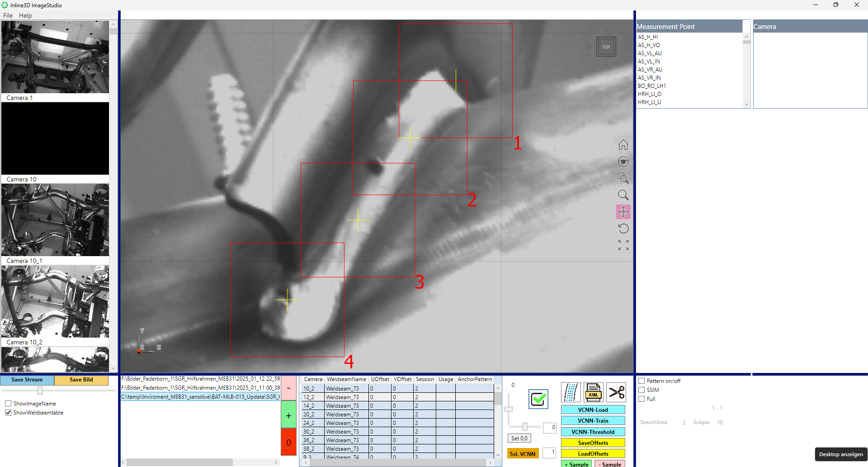Viewport: 868px width, 467px height.
Task: Click the vertical offset slider thumb
Action: coord(509,409)
